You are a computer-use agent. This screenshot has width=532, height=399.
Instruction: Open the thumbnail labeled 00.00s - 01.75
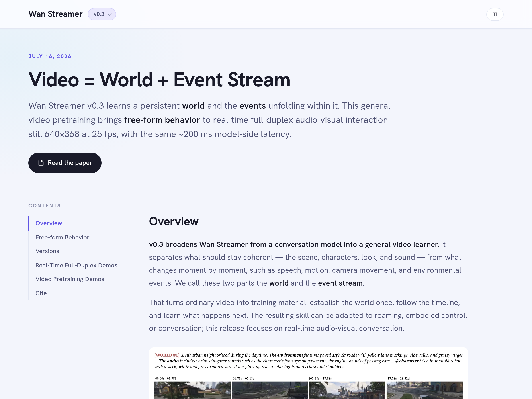tap(192, 390)
